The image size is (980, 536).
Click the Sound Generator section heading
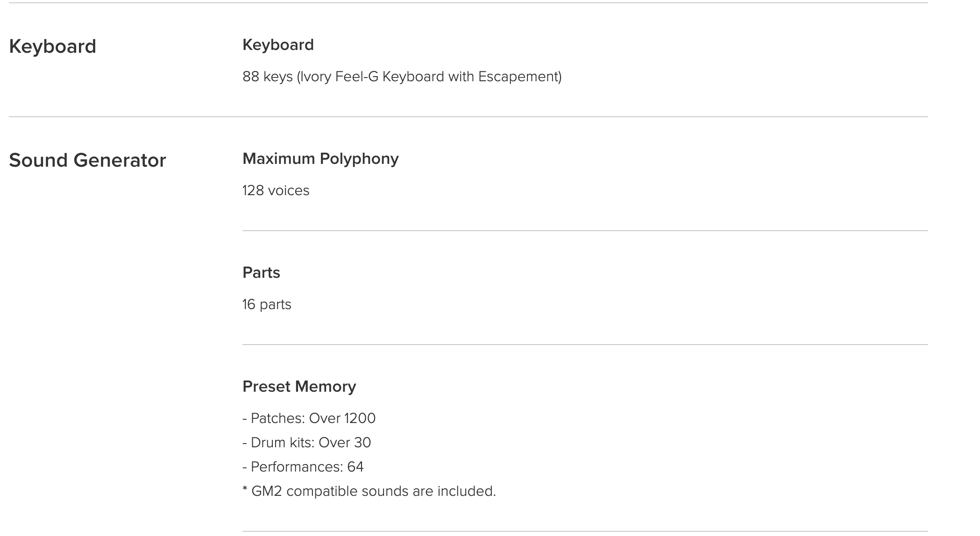pos(87,160)
